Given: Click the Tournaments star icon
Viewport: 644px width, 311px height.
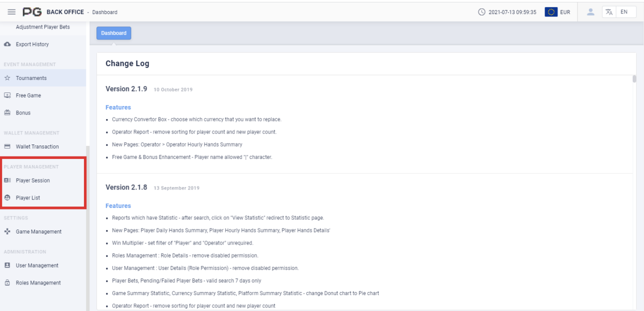Looking at the screenshot, I should click(7, 78).
